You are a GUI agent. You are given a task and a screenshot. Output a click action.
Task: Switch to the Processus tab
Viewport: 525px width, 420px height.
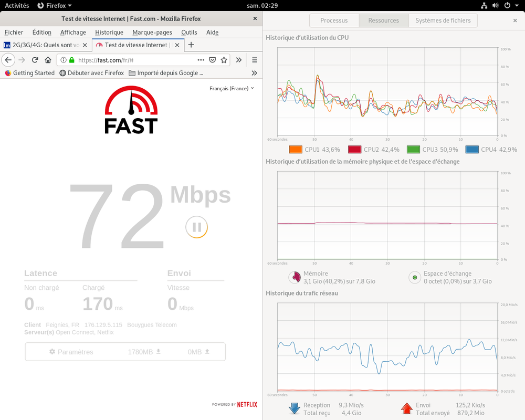[x=334, y=20]
